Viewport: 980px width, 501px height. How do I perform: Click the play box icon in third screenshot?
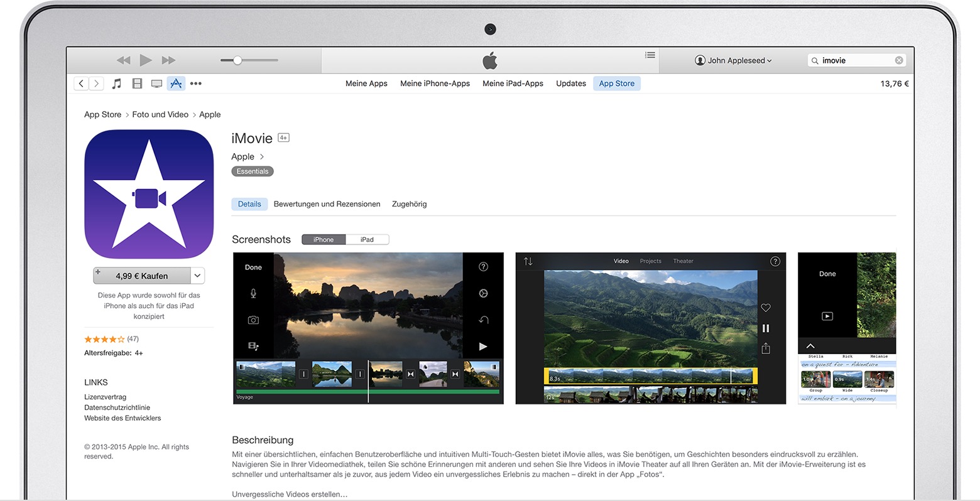click(x=827, y=316)
